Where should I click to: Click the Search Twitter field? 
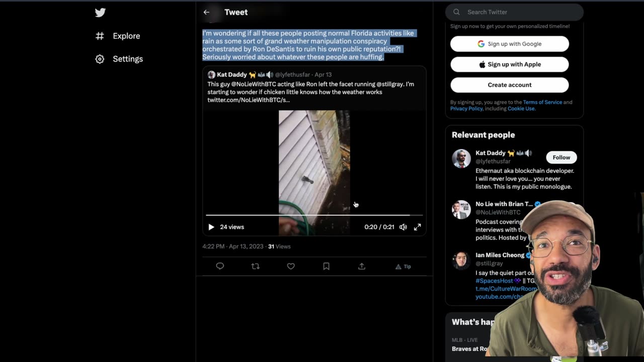[514, 12]
